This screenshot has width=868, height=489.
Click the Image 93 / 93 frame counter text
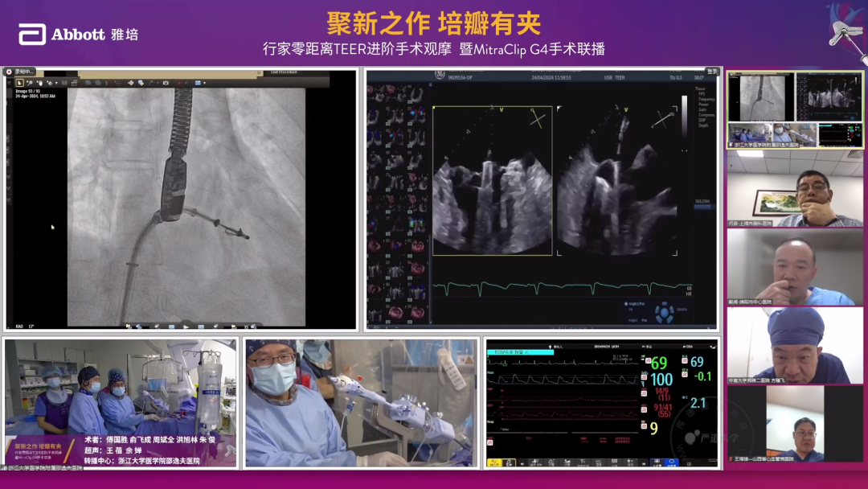27,92
